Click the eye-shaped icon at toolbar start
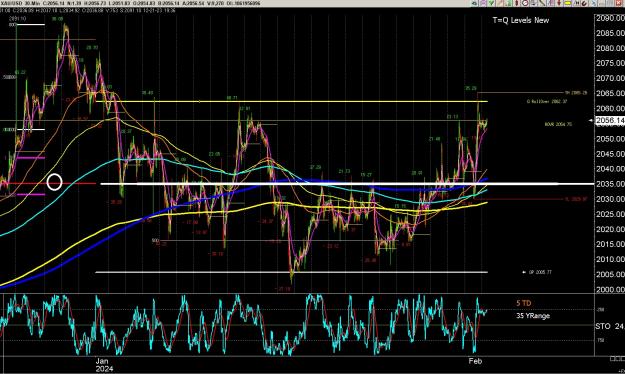 click(x=474, y=3)
